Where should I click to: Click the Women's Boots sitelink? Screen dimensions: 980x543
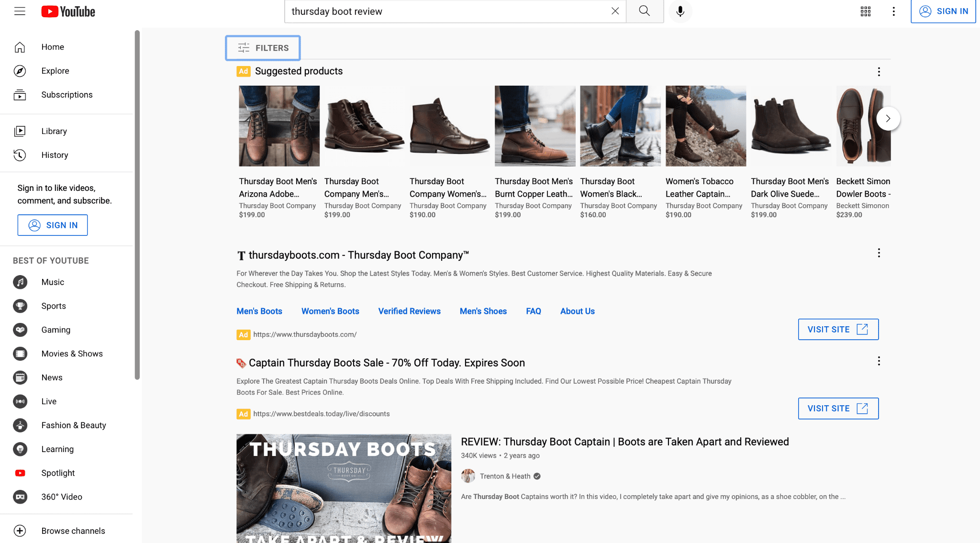tap(330, 311)
